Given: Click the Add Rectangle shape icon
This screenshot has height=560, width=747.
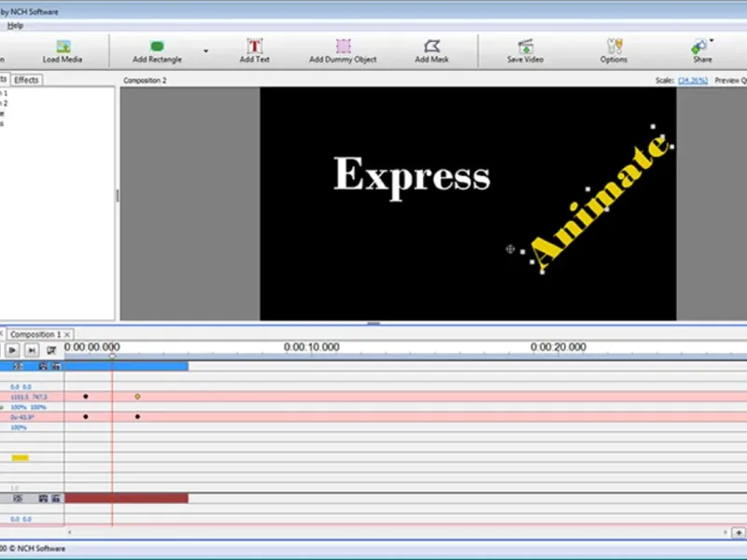Looking at the screenshot, I should click(157, 46).
